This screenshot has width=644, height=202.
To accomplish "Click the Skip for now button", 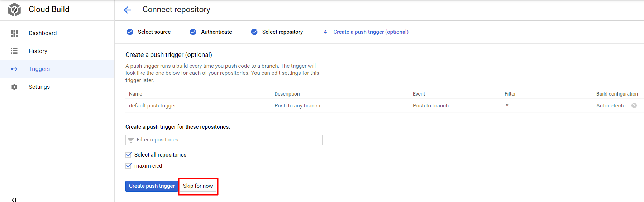I will point(198,186).
